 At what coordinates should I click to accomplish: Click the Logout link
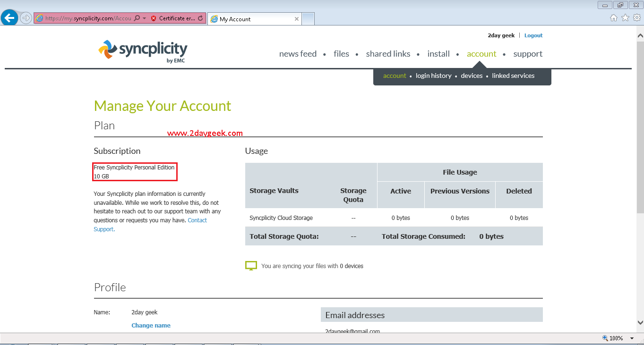coord(533,35)
